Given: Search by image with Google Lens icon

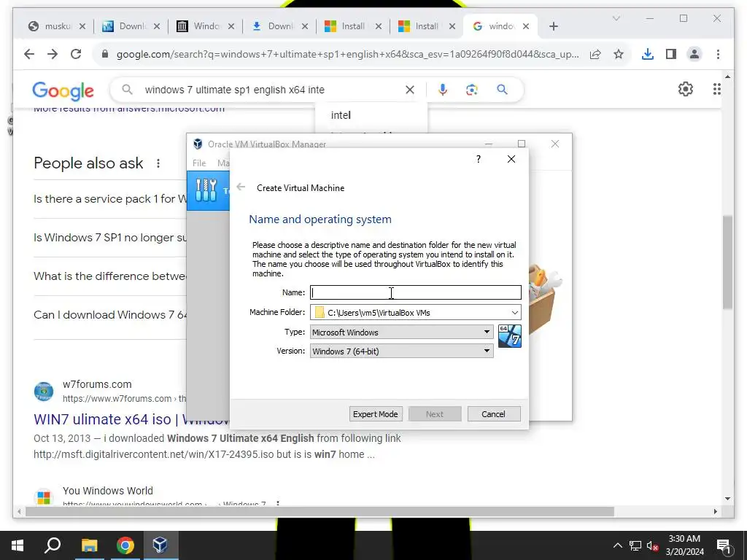Looking at the screenshot, I should [x=472, y=90].
